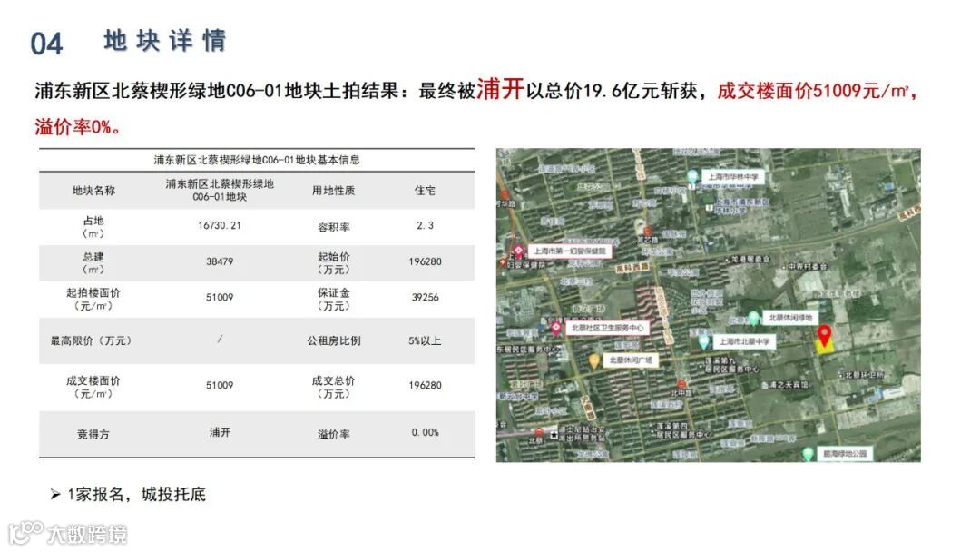The height and width of the screenshot is (552, 980).
Task: Click the 5%以上 cell
Action: [425, 340]
